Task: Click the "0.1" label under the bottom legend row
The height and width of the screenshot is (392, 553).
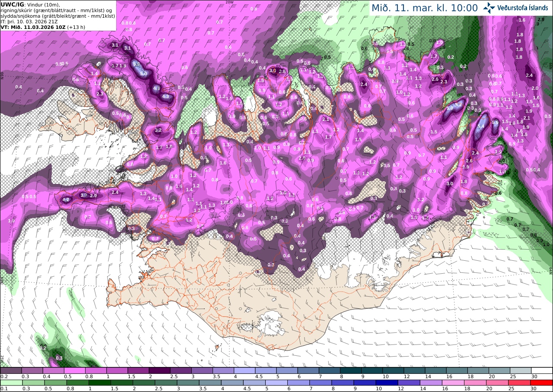Action: pos(3,389)
